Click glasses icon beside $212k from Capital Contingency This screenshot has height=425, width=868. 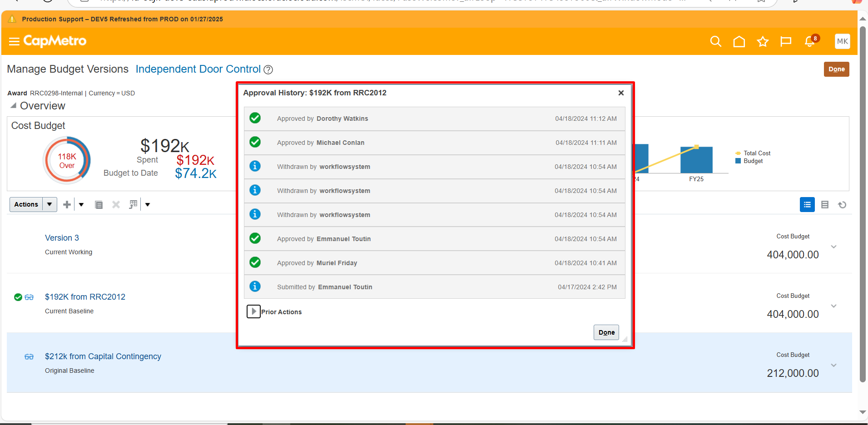(x=29, y=357)
